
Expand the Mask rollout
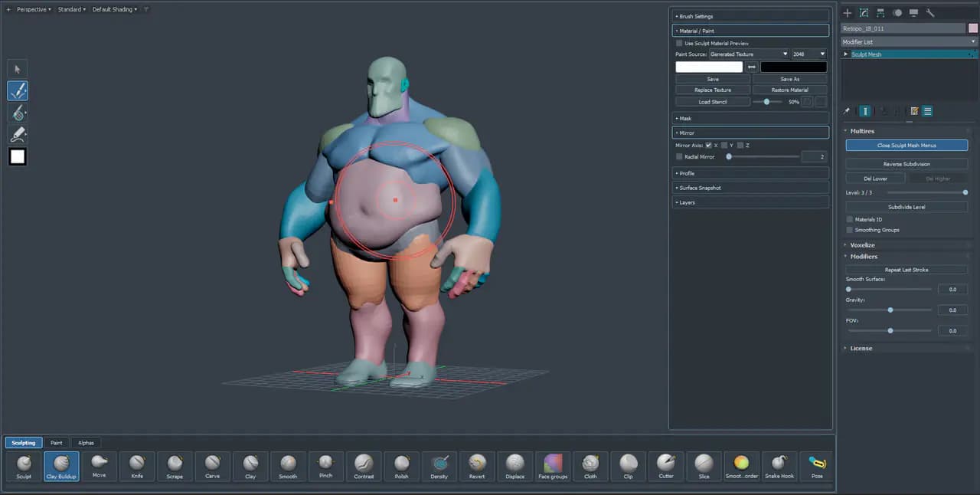750,118
